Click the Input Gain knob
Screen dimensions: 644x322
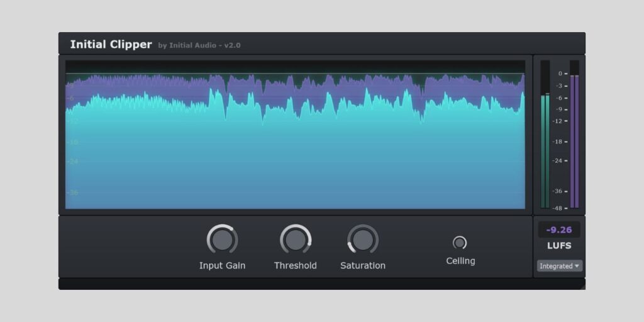(x=222, y=240)
